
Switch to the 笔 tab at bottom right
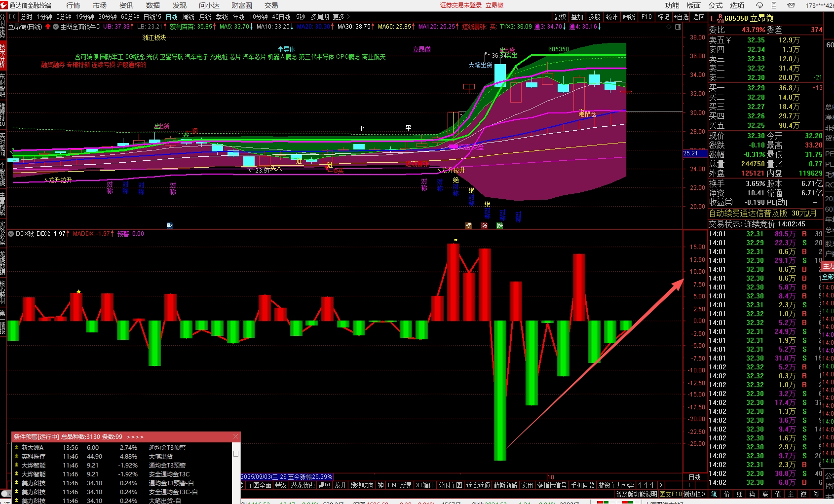click(x=714, y=494)
